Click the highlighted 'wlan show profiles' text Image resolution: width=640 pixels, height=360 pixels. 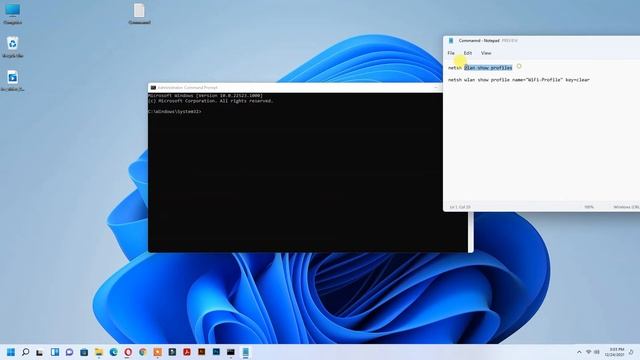[488, 67]
